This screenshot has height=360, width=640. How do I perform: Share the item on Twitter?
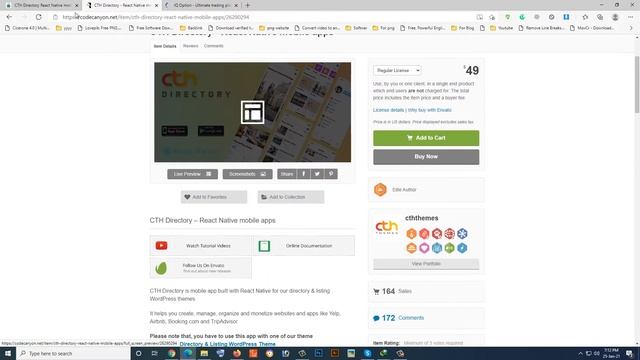click(x=317, y=174)
